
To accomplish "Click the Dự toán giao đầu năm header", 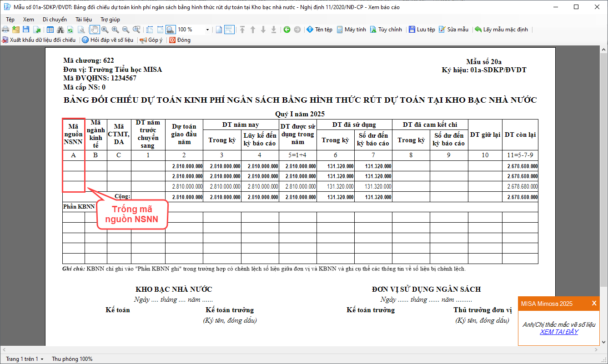I will (x=184, y=135).
